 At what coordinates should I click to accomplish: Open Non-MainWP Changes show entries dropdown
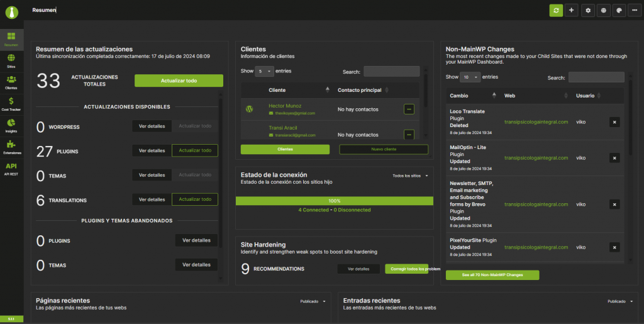(x=470, y=77)
